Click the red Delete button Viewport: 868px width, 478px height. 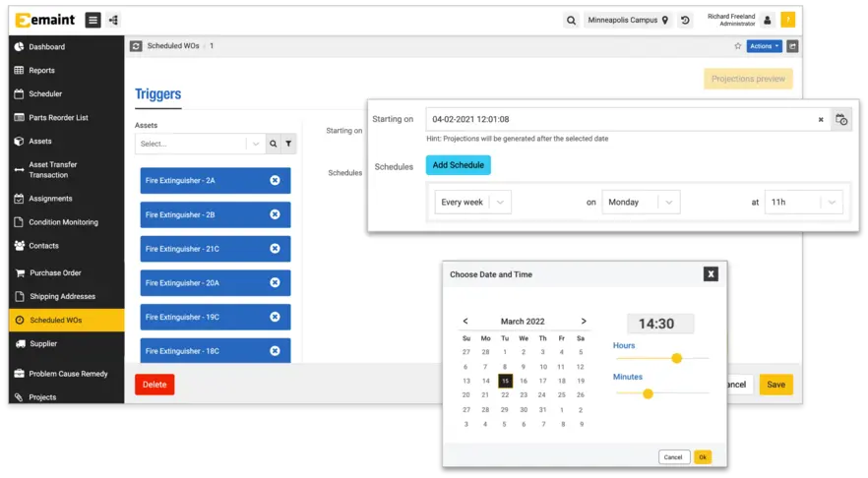click(155, 385)
